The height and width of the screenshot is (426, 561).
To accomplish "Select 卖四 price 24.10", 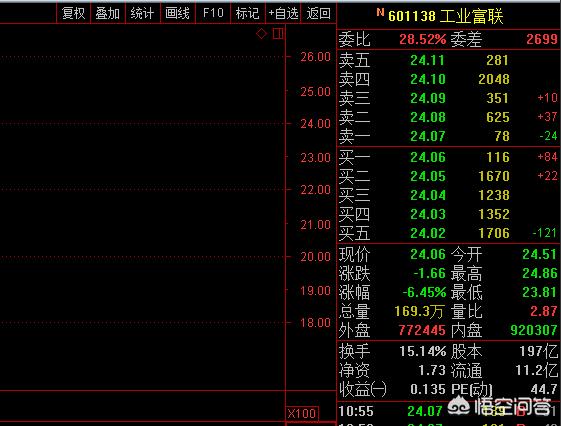I will click(x=428, y=79).
